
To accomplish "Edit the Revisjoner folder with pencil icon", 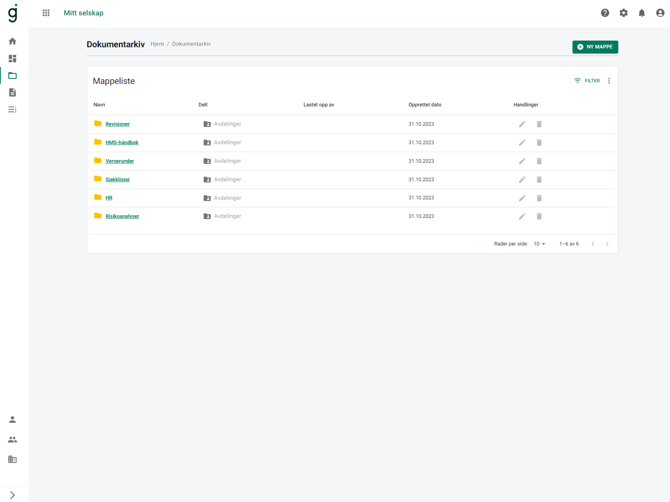I will click(x=522, y=124).
